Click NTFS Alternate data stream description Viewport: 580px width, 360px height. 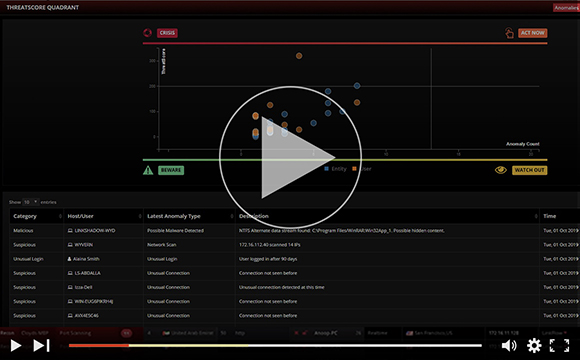[341, 231]
